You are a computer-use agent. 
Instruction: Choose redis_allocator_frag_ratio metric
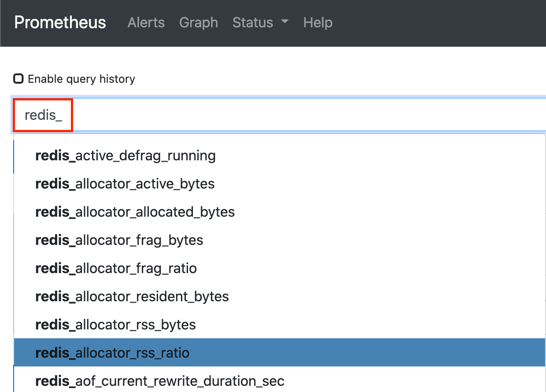[x=280, y=268]
